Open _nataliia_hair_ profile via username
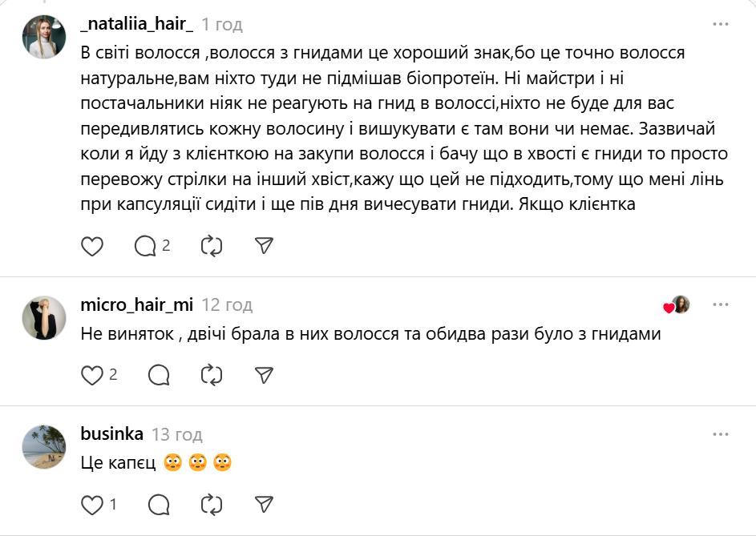The width and height of the screenshot is (756, 536). click(137, 25)
